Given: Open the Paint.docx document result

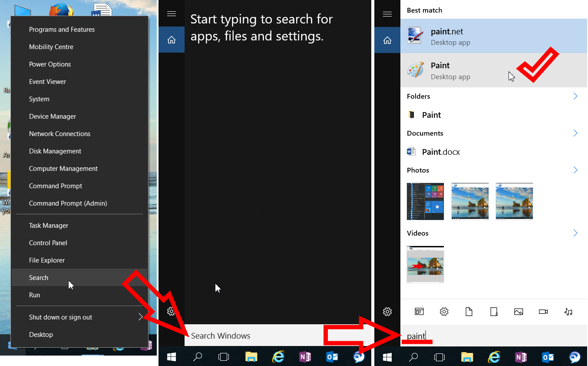Looking at the screenshot, I should (440, 152).
